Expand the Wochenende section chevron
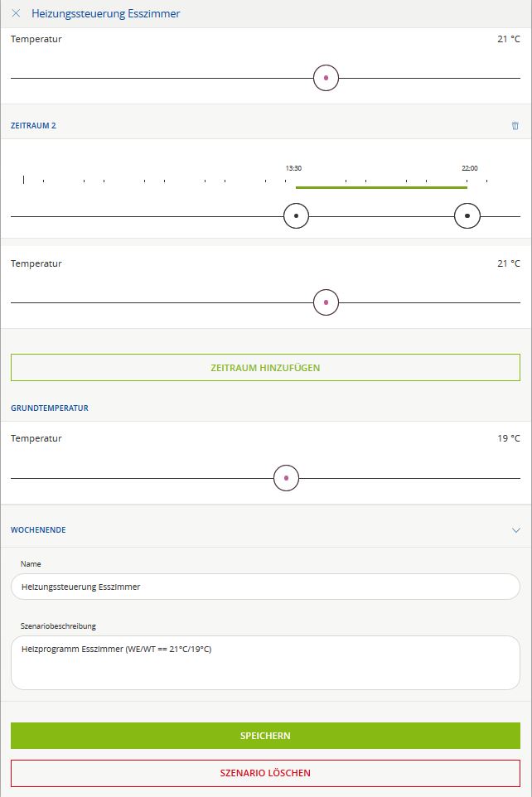The width and height of the screenshot is (532, 797). pyautogui.click(x=515, y=530)
